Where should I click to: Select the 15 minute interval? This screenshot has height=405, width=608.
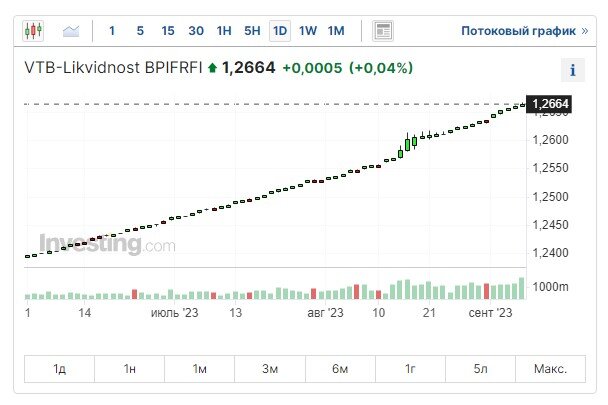point(168,31)
